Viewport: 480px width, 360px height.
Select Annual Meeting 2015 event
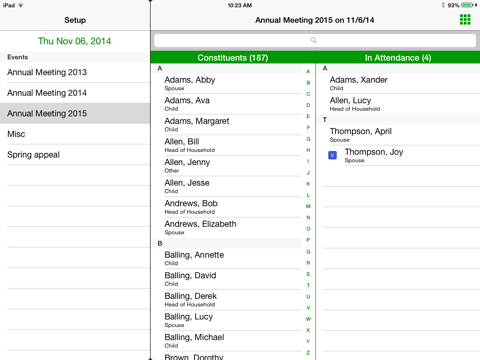75,113
